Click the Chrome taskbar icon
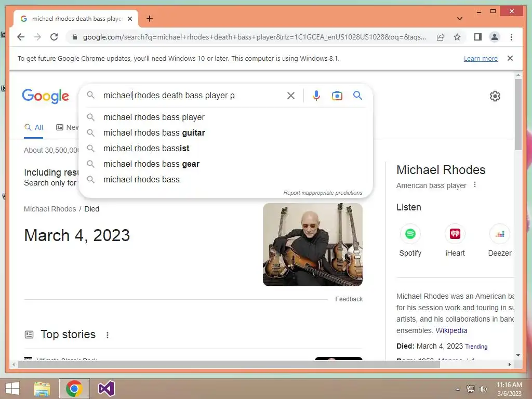This screenshot has width=532, height=399. pos(74,389)
